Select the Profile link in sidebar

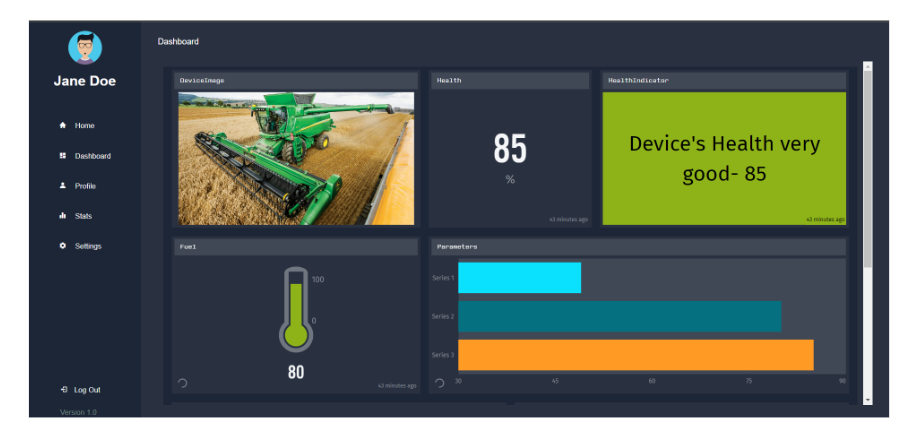[85, 186]
